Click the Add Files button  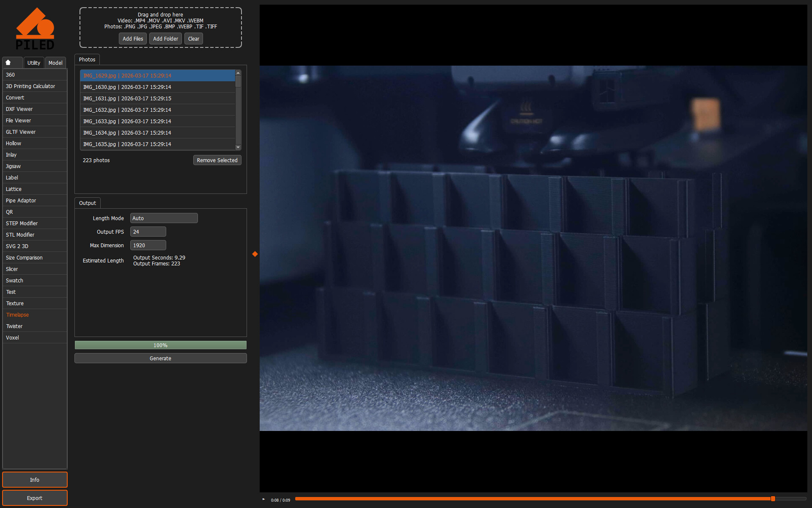coord(133,39)
